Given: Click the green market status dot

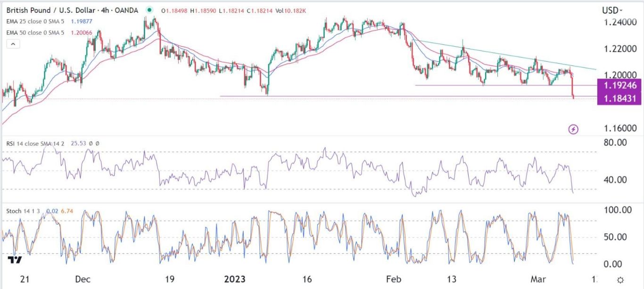Looking at the screenshot, I should pyautogui.click(x=150, y=10).
